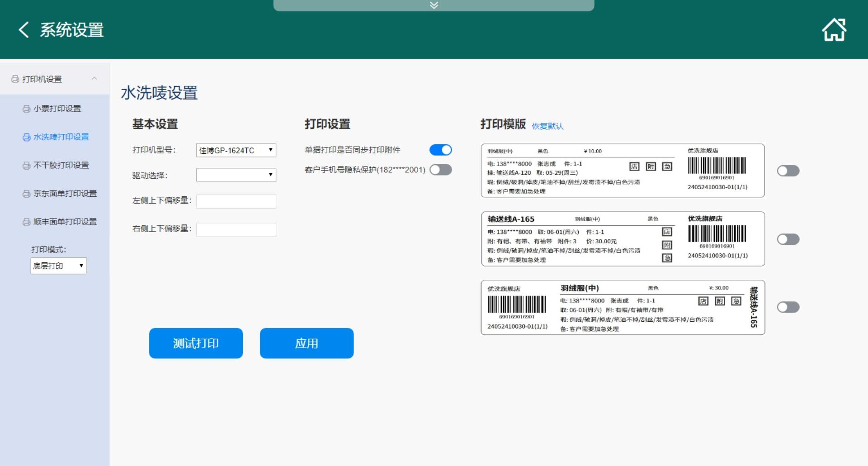
Task: Collapse the 打印机设置 menu chevron
Action: point(94,79)
